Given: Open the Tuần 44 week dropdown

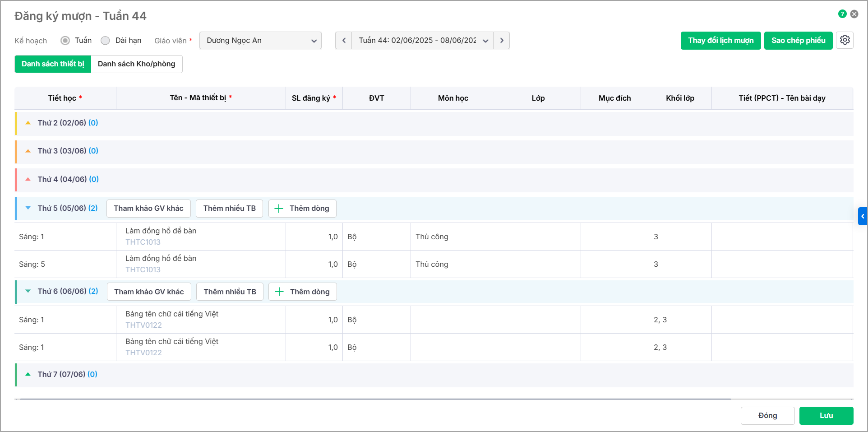Looking at the screenshot, I should (x=422, y=41).
